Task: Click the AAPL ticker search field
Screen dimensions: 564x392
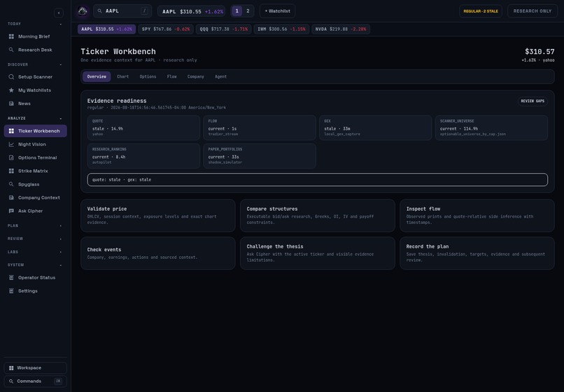Action: coord(122,11)
